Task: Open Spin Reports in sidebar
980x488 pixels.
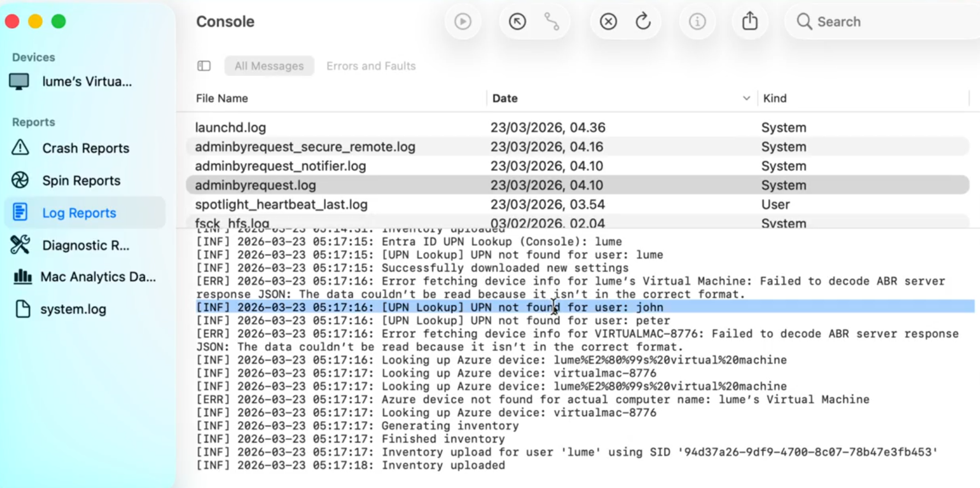Action: [81, 181]
